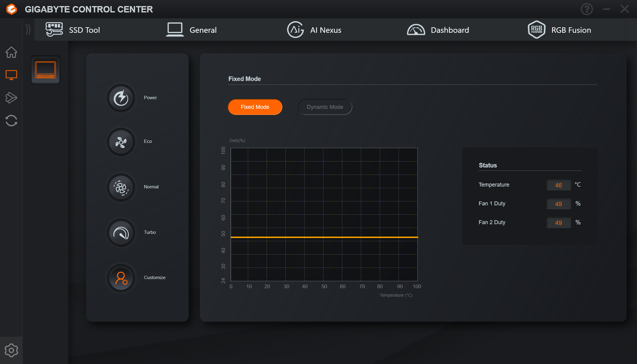Click the Customize mode label

click(x=154, y=278)
